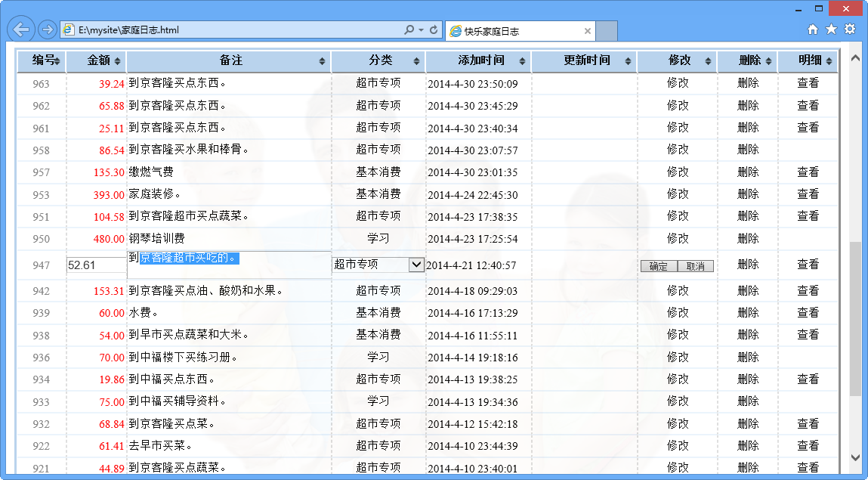Viewport: 868px width, 480px height.
Task: Open browser Tools gear icon
Action: point(850,29)
